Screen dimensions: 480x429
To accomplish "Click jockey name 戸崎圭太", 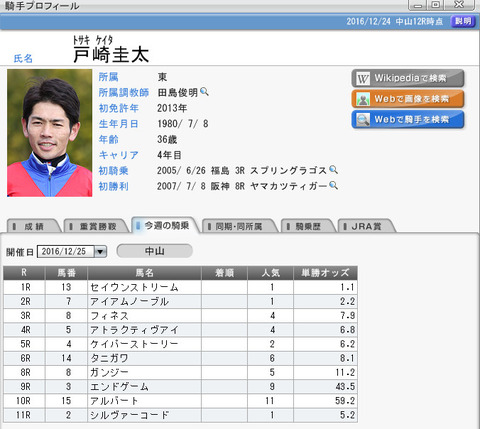I will (x=111, y=54).
